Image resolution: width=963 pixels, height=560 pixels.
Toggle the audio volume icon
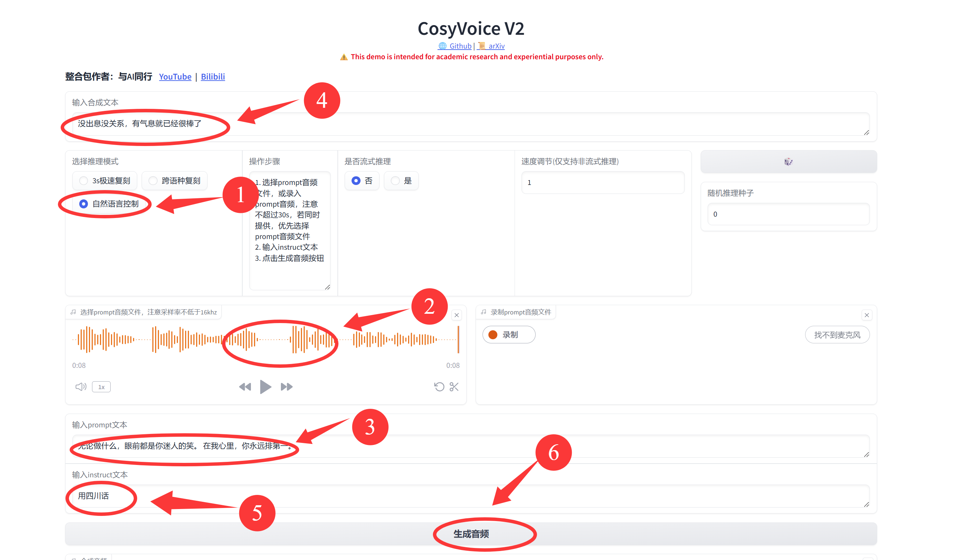coord(81,387)
